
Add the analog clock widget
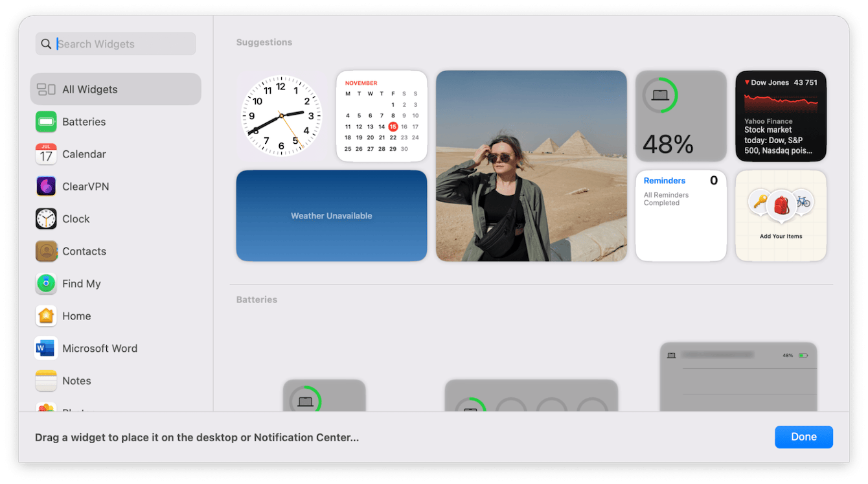click(x=281, y=116)
